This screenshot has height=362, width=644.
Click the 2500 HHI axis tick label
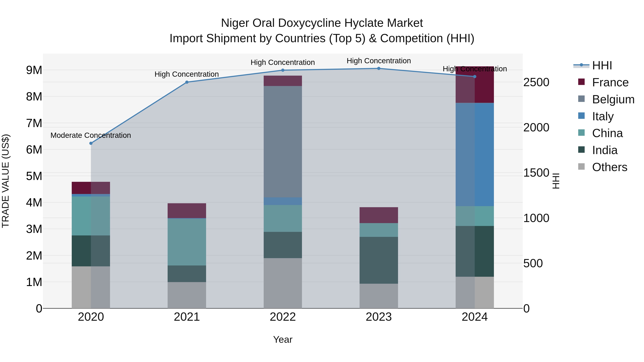pos(536,82)
